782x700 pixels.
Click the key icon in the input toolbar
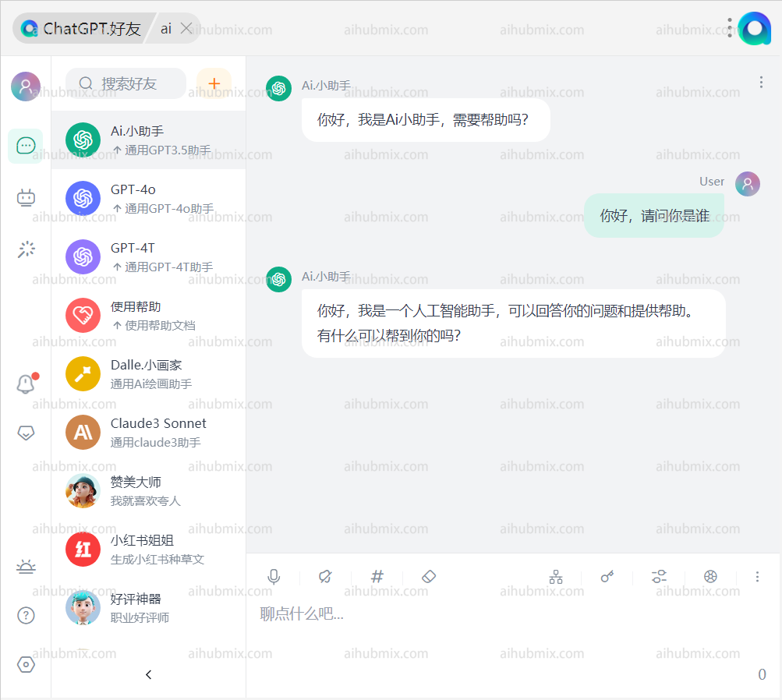(x=607, y=577)
